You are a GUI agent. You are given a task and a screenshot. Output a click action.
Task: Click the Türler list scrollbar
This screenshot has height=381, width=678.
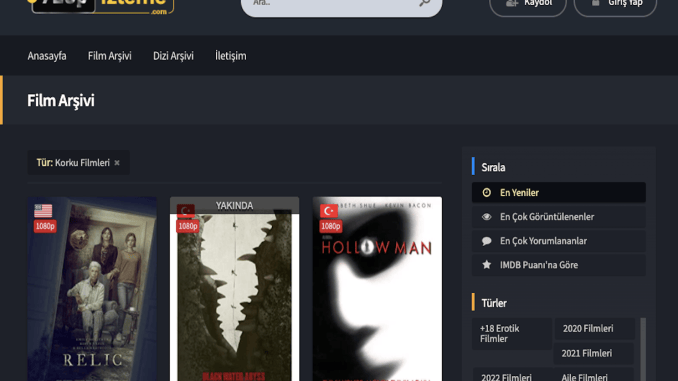(x=643, y=349)
